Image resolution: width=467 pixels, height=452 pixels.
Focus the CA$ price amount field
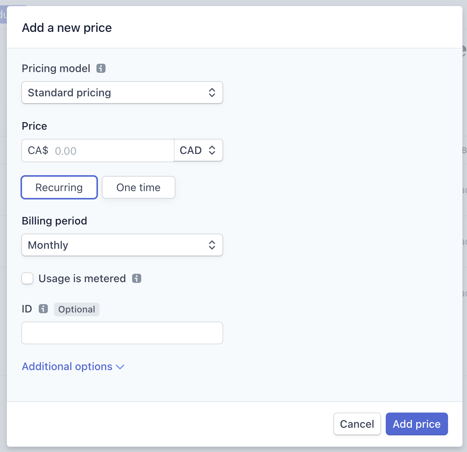98,151
